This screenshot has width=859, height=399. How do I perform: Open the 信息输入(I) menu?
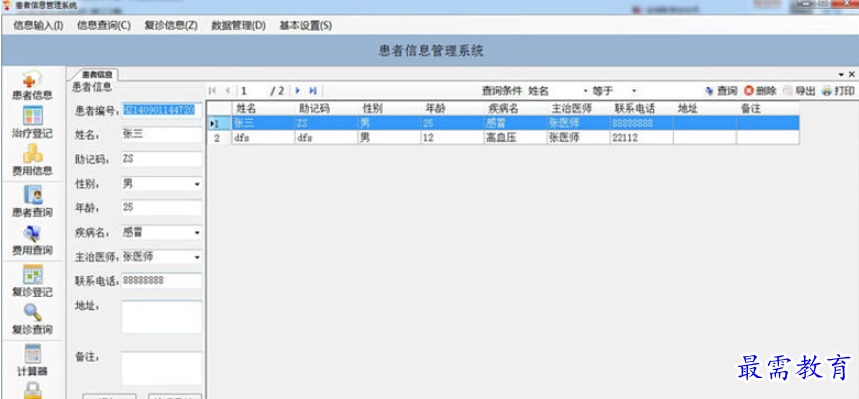pyautogui.click(x=38, y=26)
